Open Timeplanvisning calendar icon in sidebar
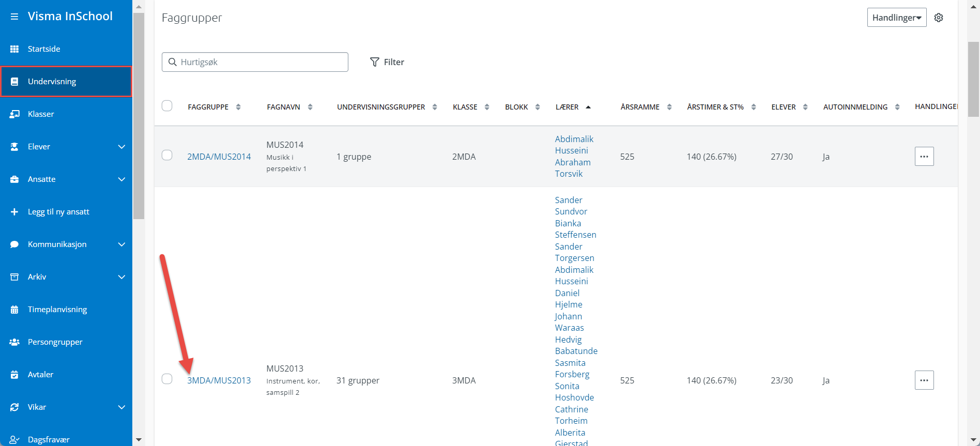Screen dimensions: 980x446 (14, 310)
